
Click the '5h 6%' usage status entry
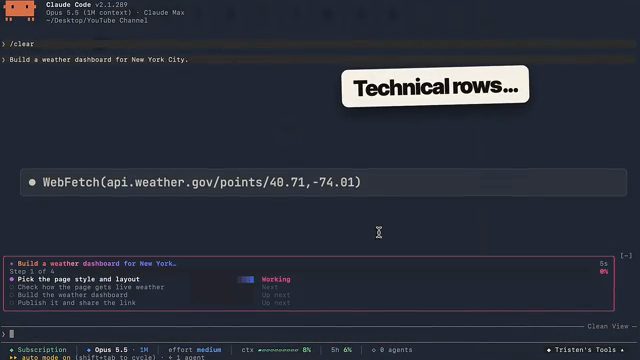341,350
